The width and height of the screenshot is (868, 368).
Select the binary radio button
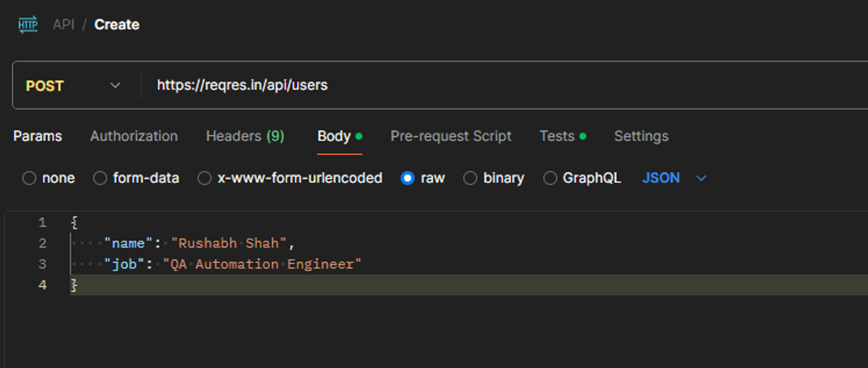point(470,178)
